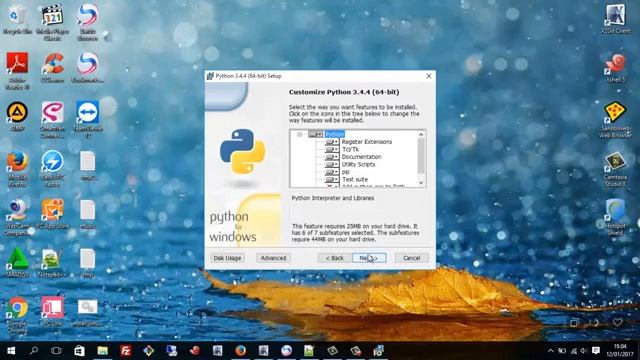Open Windows Store from taskbar
Screen dimensions: 640x360
(x=79, y=351)
